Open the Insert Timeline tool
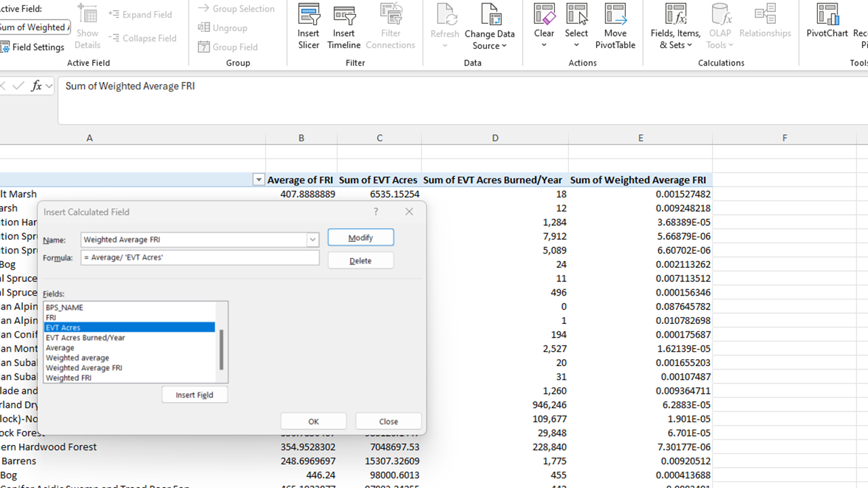 tap(344, 26)
